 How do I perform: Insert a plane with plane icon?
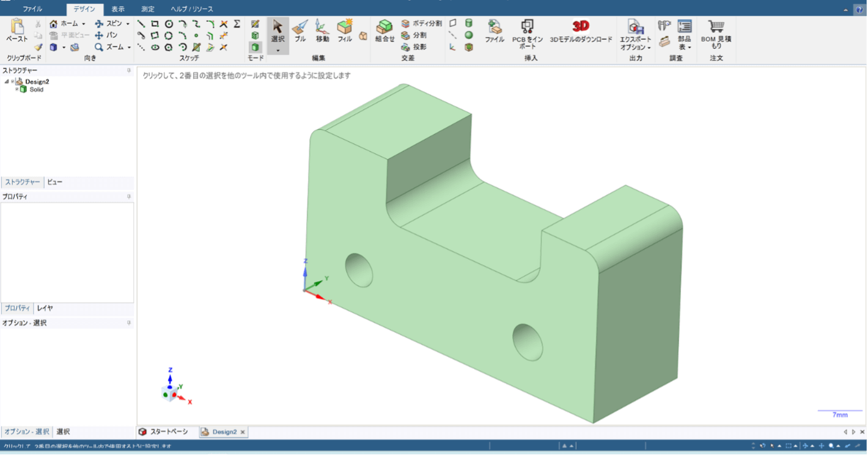(x=453, y=23)
